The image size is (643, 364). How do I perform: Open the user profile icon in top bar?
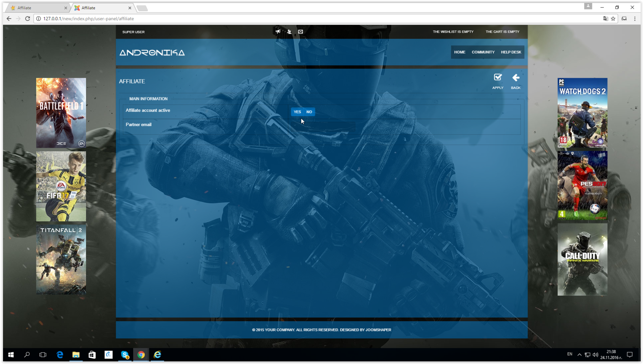tap(289, 32)
